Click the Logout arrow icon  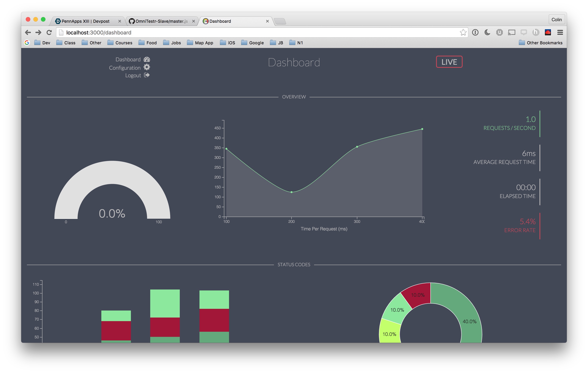click(x=147, y=75)
